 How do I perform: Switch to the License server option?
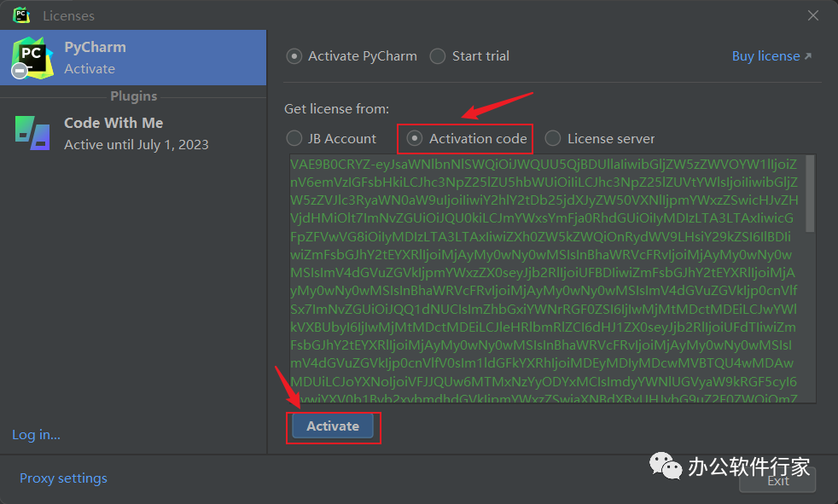553,138
